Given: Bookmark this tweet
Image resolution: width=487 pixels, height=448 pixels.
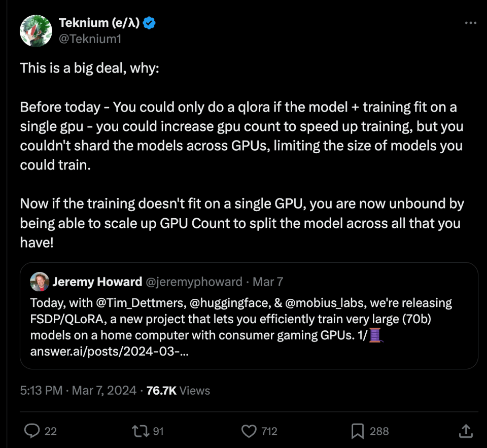Looking at the screenshot, I should pos(358,431).
